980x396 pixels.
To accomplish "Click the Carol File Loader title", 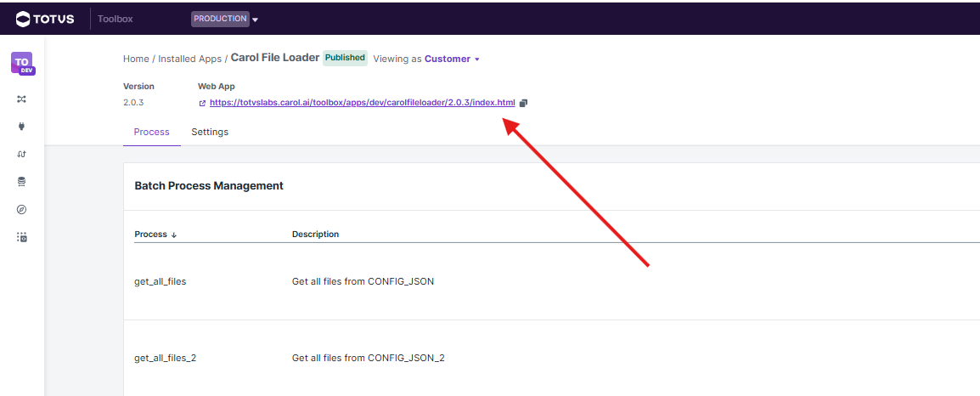I will tap(275, 58).
